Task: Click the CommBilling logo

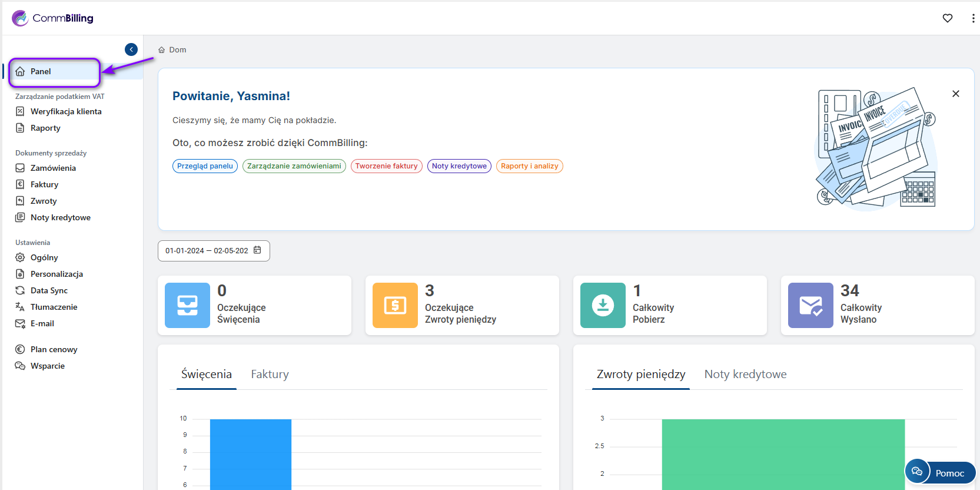Action: point(53,18)
